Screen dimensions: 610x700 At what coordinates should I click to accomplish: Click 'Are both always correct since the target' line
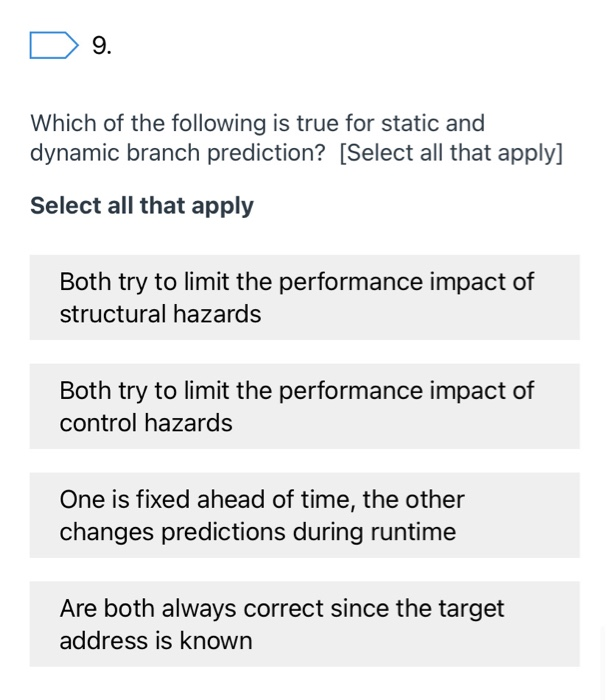(281, 608)
